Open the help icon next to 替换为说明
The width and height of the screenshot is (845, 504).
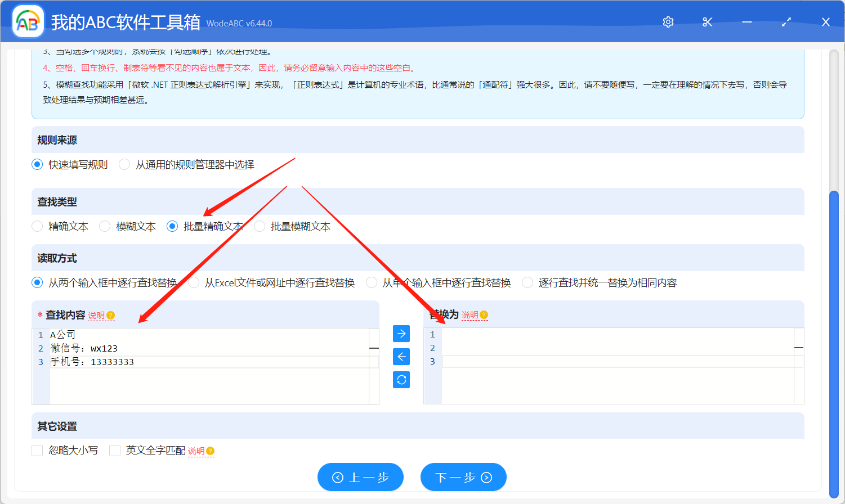[484, 315]
